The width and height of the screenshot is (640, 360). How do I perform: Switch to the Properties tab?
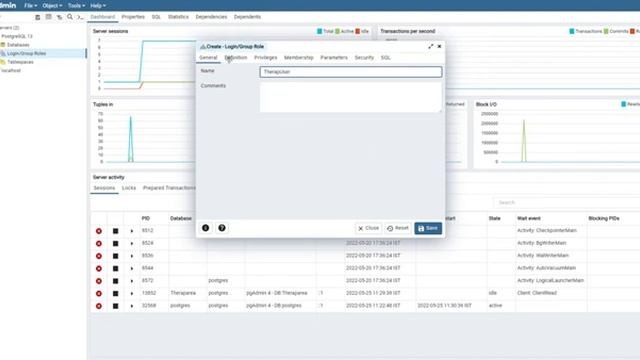[133, 17]
